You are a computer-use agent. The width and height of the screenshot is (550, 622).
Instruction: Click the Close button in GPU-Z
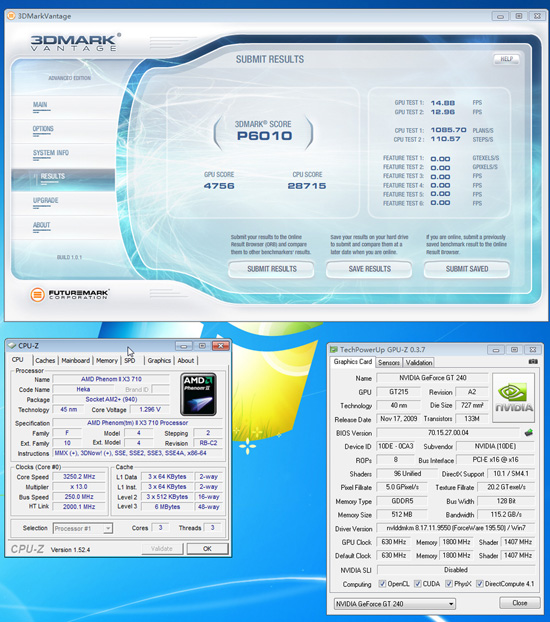(519, 603)
